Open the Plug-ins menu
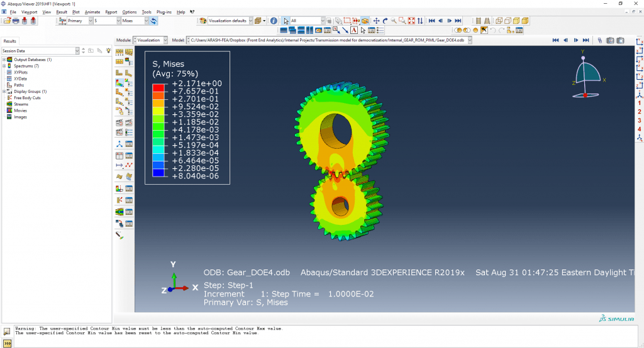This screenshot has width=644, height=348. pyautogui.click(x=164, y=12)
